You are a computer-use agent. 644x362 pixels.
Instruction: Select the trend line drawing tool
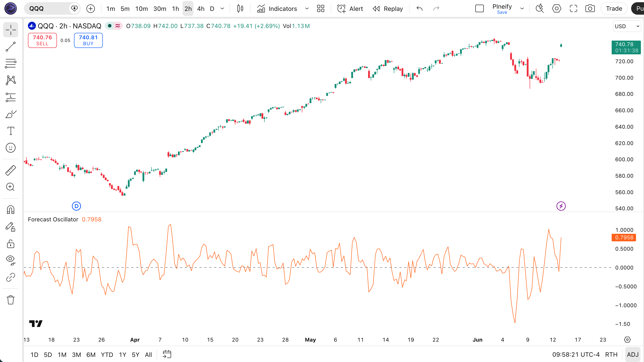(11, 47)
